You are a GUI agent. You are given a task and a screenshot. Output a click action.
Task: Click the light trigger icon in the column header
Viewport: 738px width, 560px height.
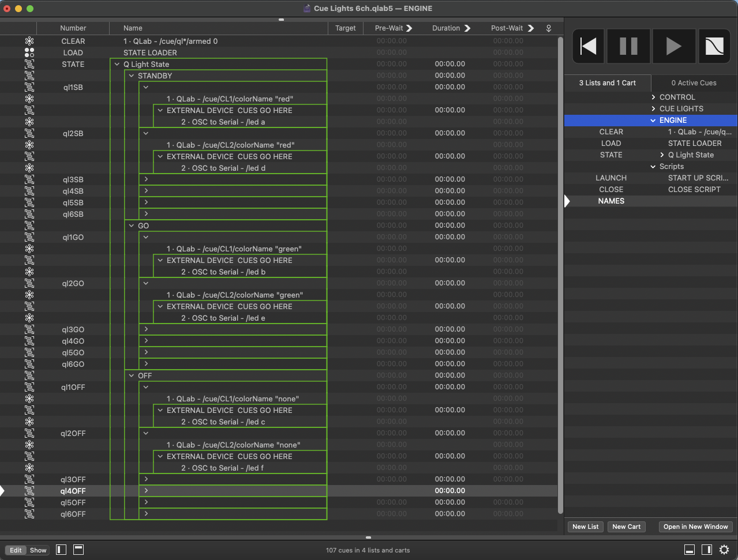coord(548,28)
